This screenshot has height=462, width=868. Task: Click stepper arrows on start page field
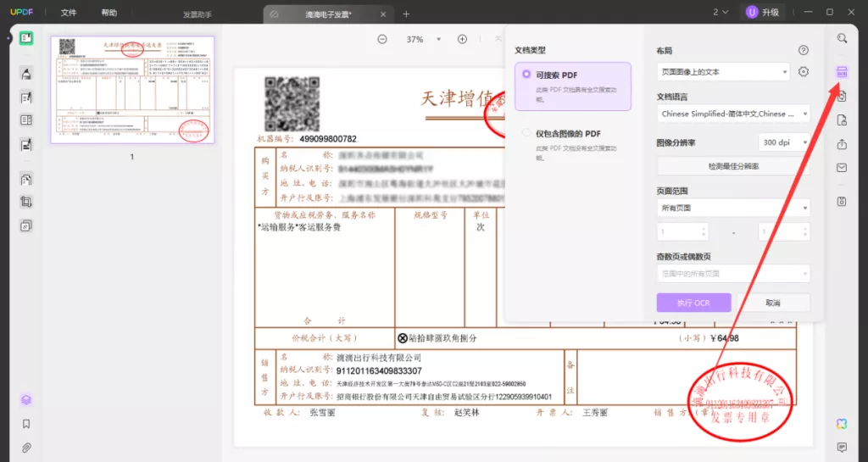[x=704, y=231]
